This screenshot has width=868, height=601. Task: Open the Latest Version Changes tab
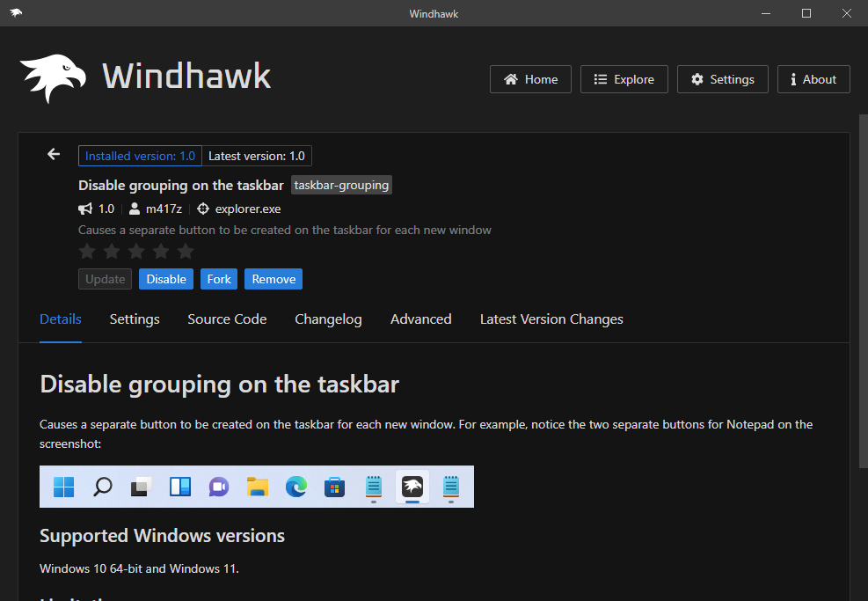pyautogui.click(x=551, y=319)
